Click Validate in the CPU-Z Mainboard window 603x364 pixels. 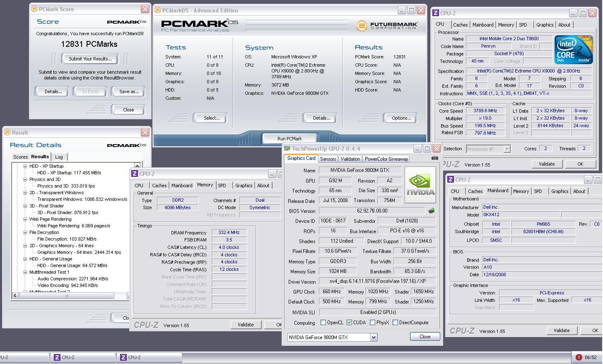click(x=562, y=330)
